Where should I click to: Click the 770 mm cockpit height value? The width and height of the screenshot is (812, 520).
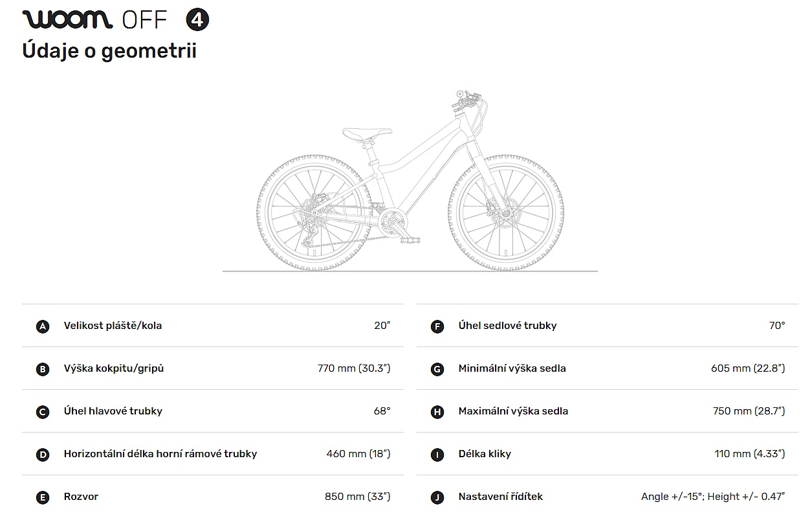tap(353, 368)
